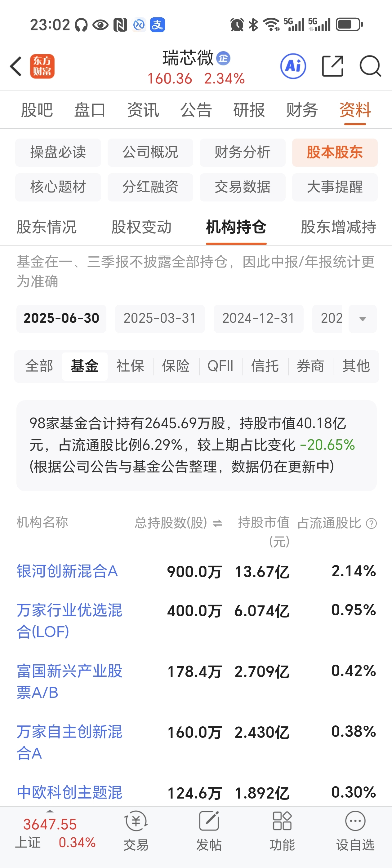Select the 股本股东 section

pyautogui.click(x=335, y=152)
